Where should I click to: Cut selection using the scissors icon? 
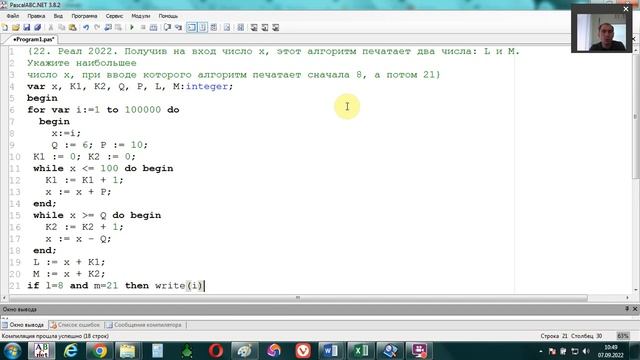tap(51, 27)
